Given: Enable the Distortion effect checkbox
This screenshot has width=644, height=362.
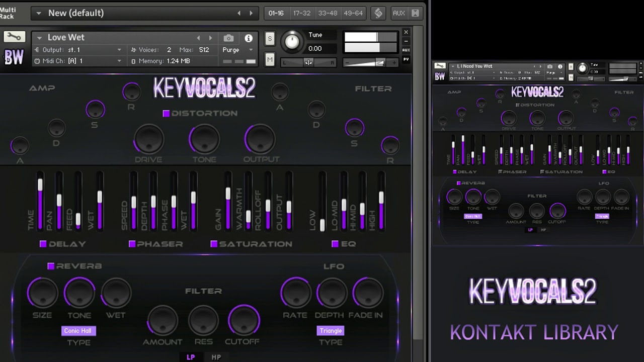Looking at the screenshot, I should (x=167, y=114).
